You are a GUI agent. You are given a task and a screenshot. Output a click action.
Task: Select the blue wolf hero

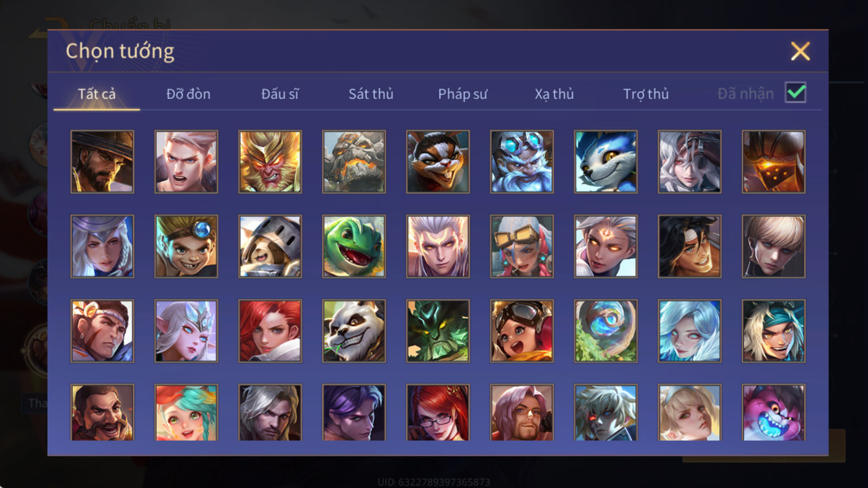[605, 162]
